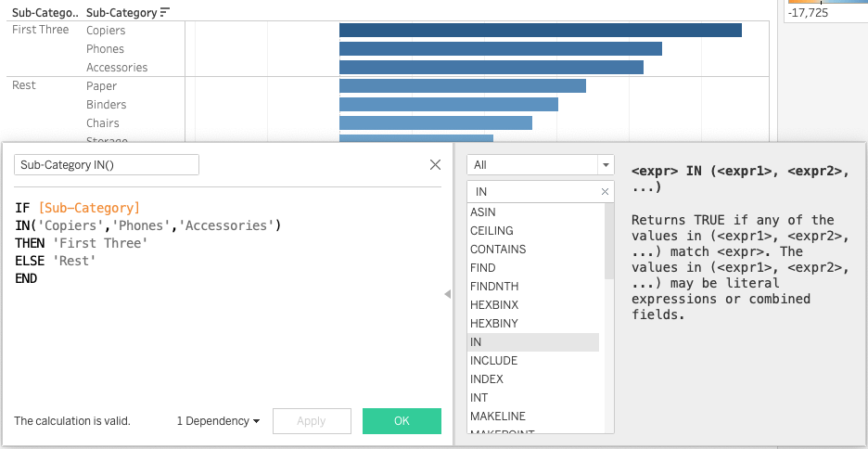Click the function list vertical scrollbar
Viewport: 868px width, 449px height.
[609, 241]
